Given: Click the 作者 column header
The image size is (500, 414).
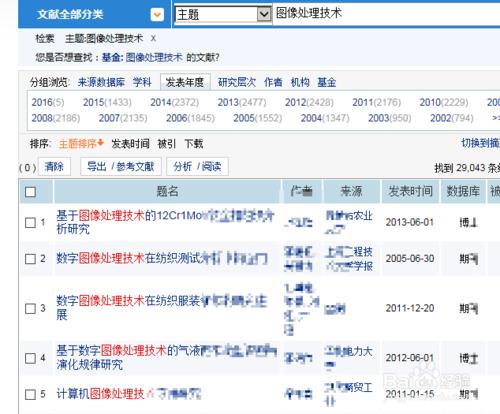Looking at the screenshot, I should 302,191.
